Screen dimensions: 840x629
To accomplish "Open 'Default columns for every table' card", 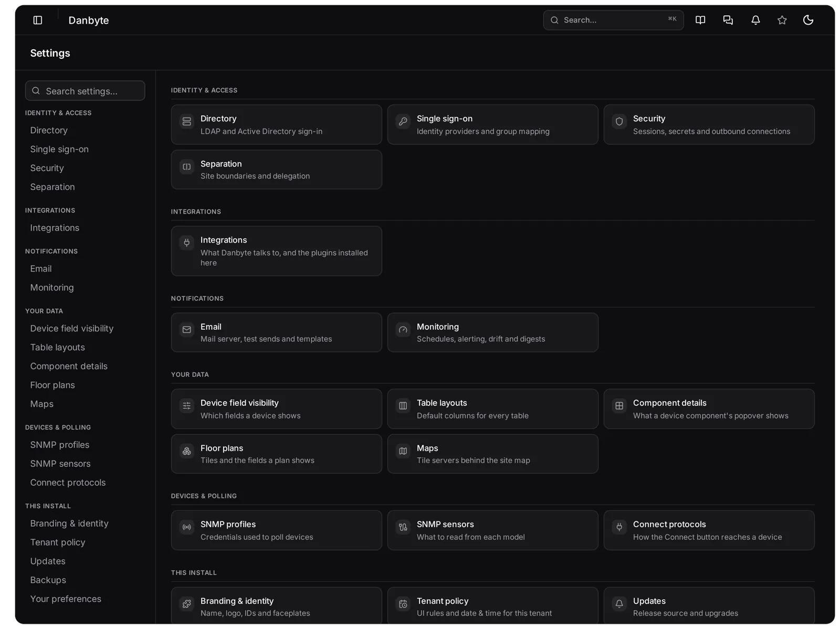I will click(492, 409).
